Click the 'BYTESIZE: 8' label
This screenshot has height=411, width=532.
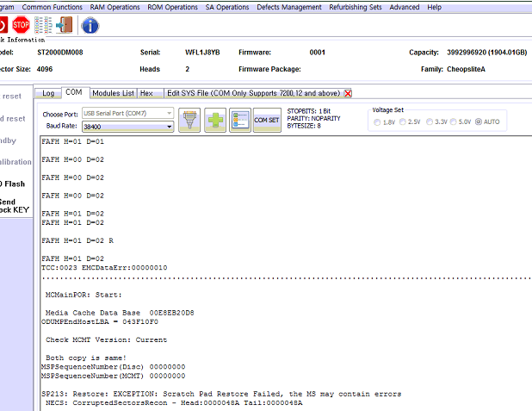point(304,126)
